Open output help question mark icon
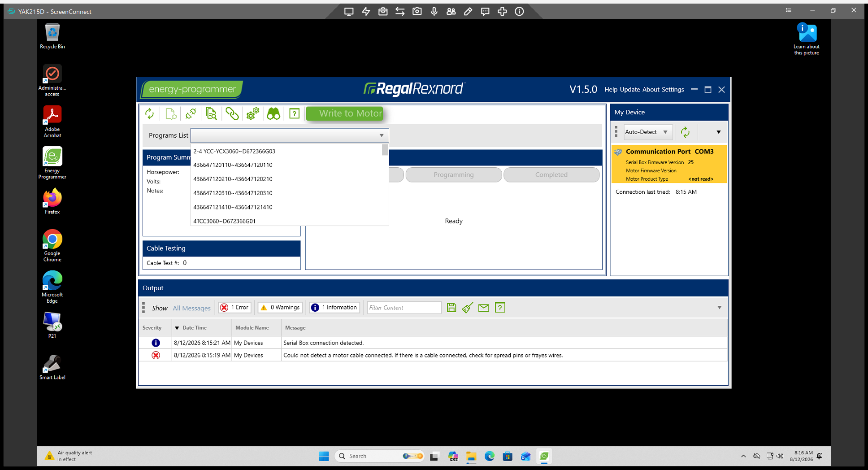The height and width of the screenshot is (470, 868). (500, 308)
